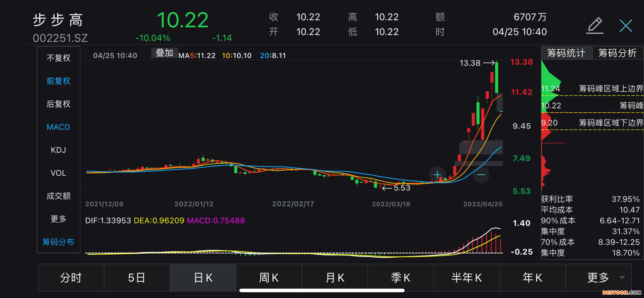Switch indicator to KDJ
644x298 pixels.
click(x=58, y=150)
